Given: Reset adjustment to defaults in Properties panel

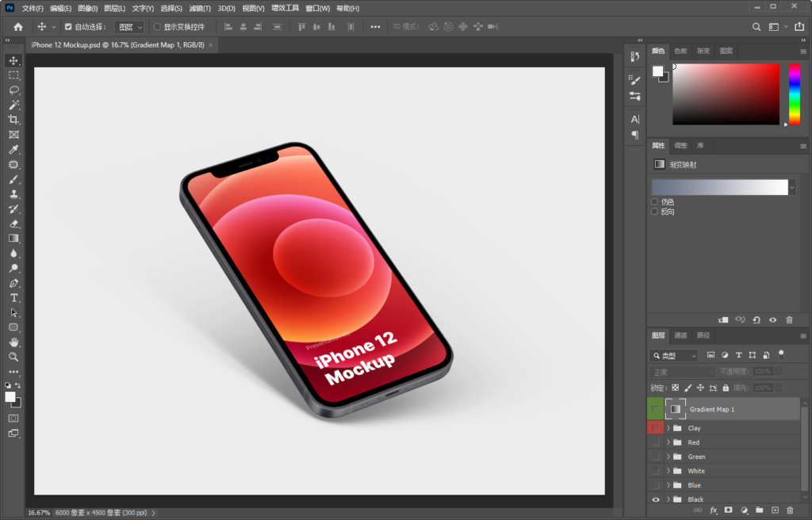Looking at the screenshot, I should point(756,320).
